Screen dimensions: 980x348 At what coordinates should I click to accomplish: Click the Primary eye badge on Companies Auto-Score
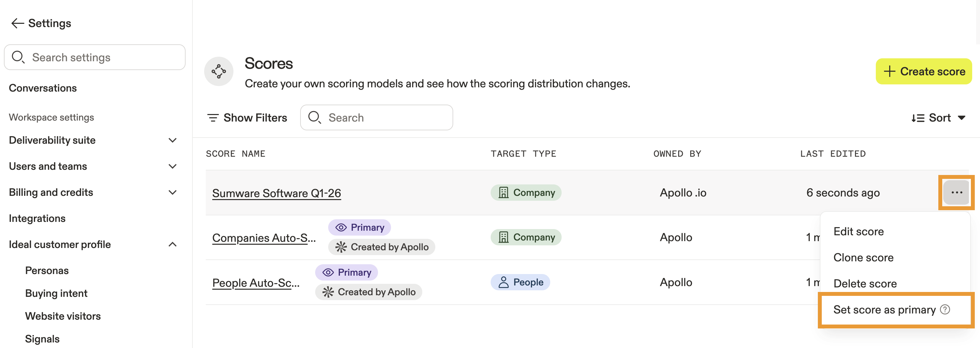point(359,227)
